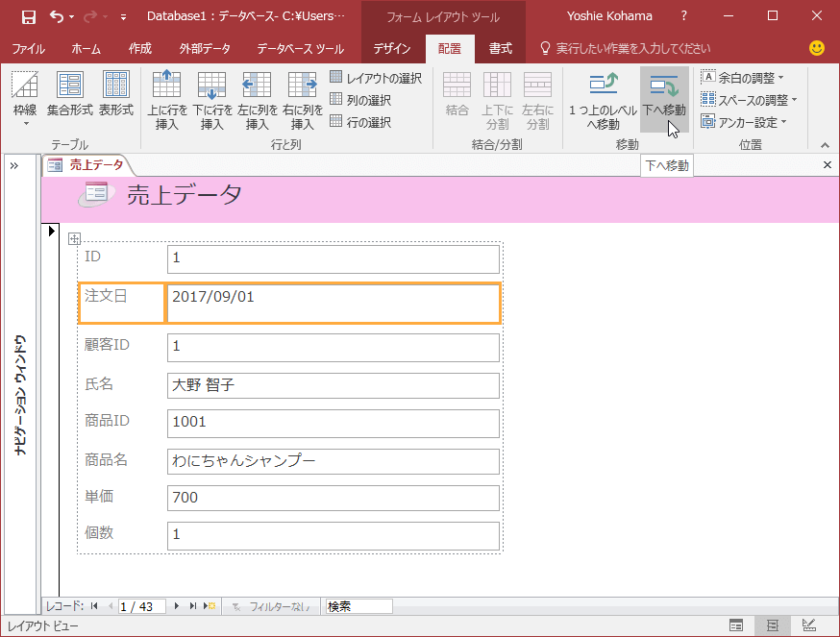Select the 配置 ribbon tab
The image size is (840, 637).
(450, 49)
